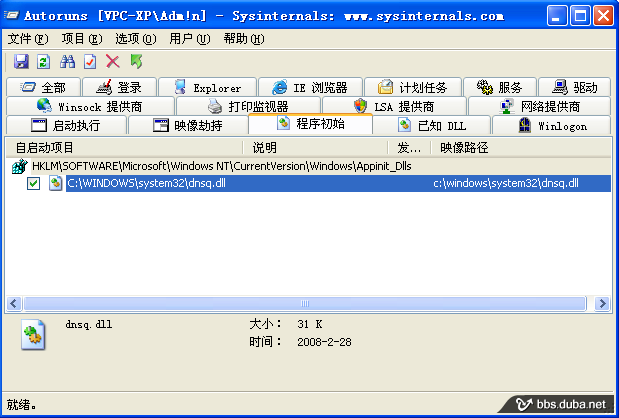The height and width of the screenshot is (418, 619).
Task: Maximize the Autoruns window
Action: [580, 16]
